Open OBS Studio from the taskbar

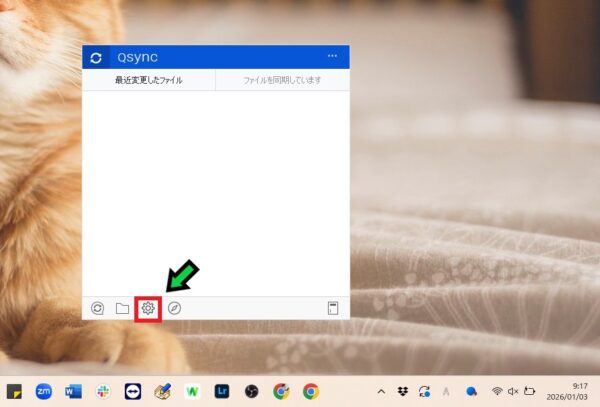pyautogui.click(x=251, y=391)
